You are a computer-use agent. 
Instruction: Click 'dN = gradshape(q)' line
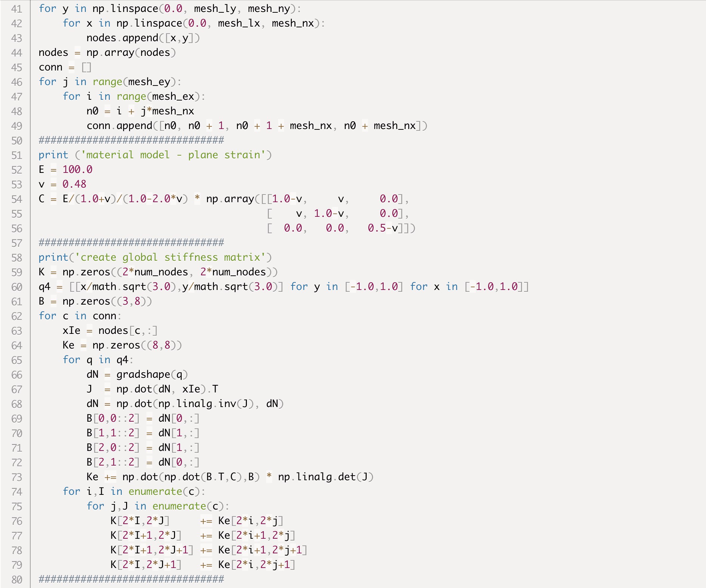(137, 374)
